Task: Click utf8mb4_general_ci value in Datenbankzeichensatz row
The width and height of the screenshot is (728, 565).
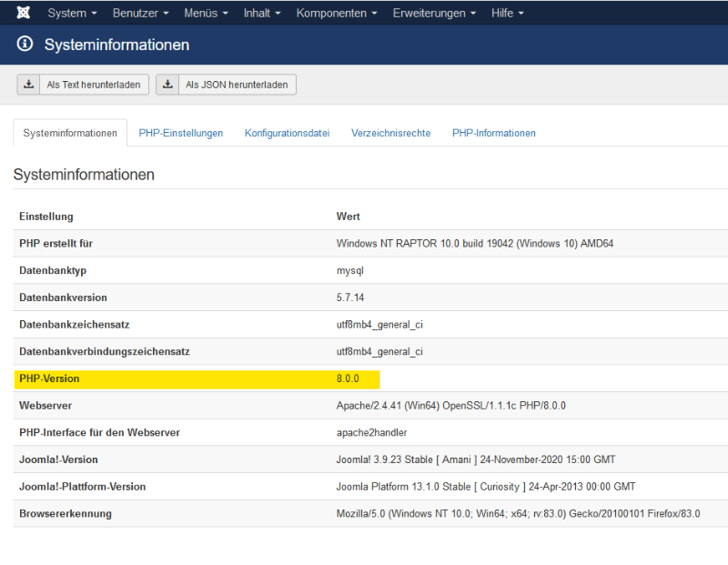Action: 379,325
